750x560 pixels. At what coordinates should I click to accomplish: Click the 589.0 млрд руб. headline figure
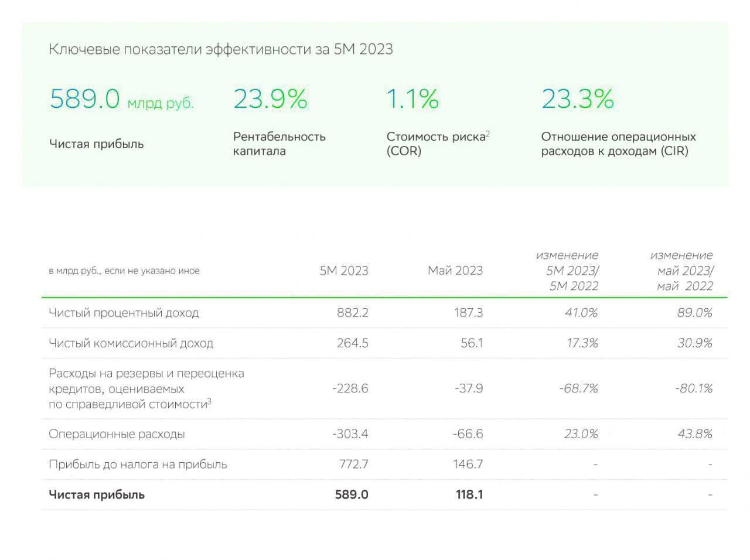point(121,98)
